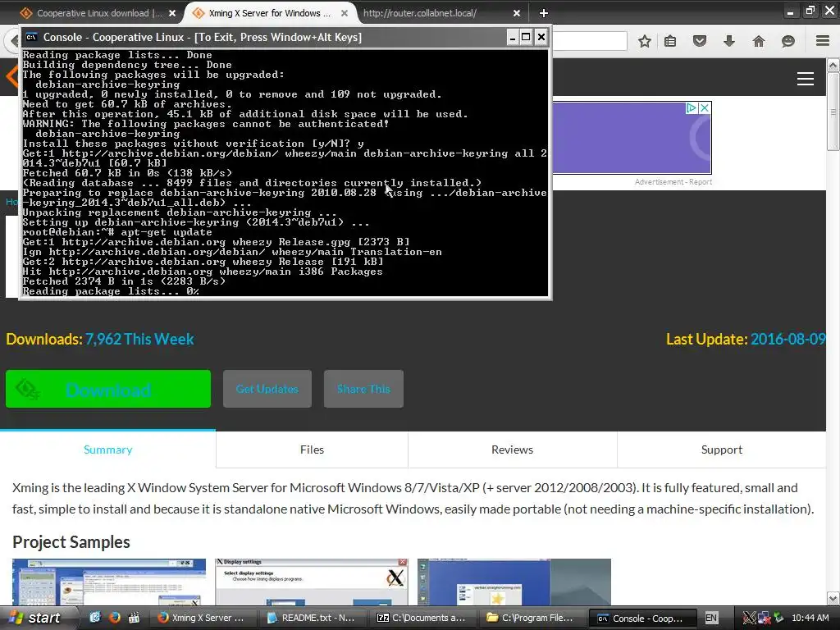Click the Get Updates button
This screenshot has width=840, height=630.
coord(267,389)
